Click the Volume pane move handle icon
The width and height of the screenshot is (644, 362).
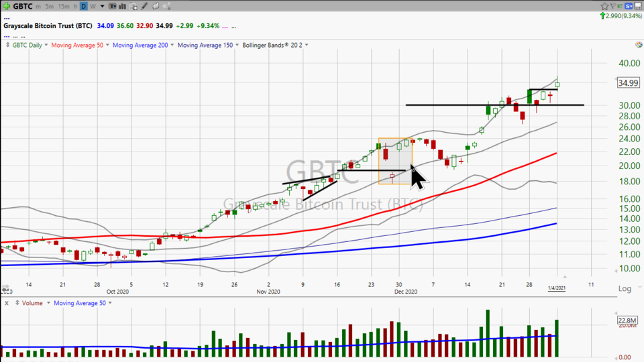click(x=17, y=303)
